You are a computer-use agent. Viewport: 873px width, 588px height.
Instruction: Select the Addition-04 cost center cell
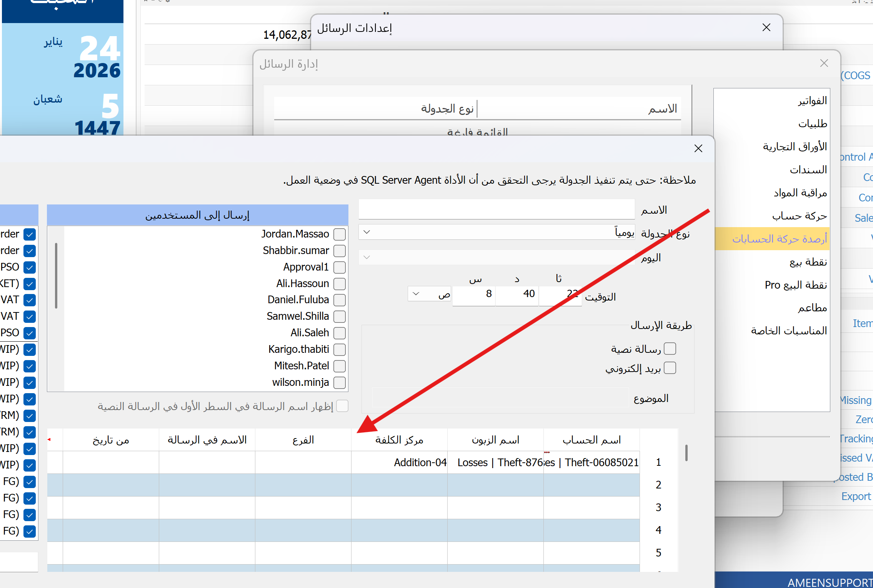pos(399,462)
